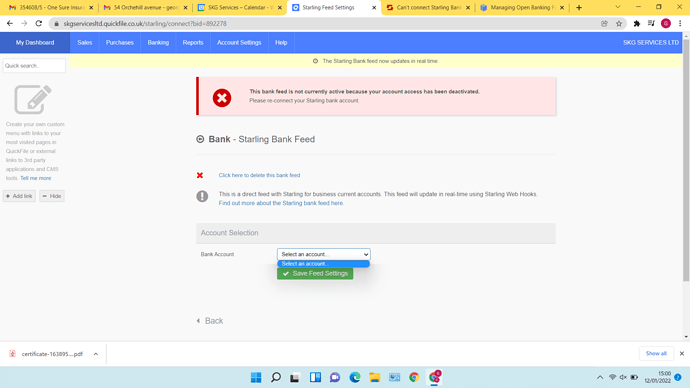Open the Banking menu
This screenshot has width=690, height=388.
(x=158, y=43)
